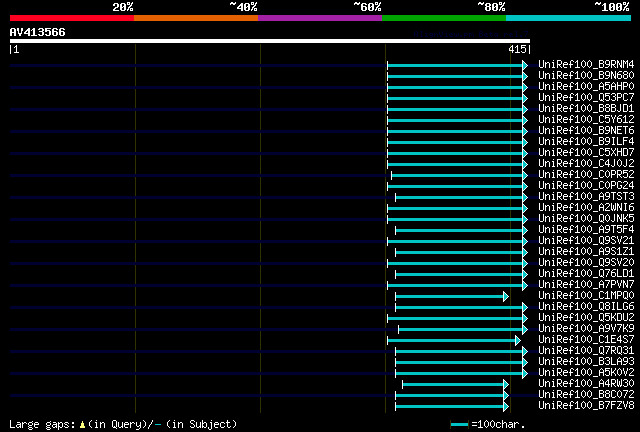Click the UniRef100_B9ILF4 label
The image size is (640, 432).
tap(586, 142)
